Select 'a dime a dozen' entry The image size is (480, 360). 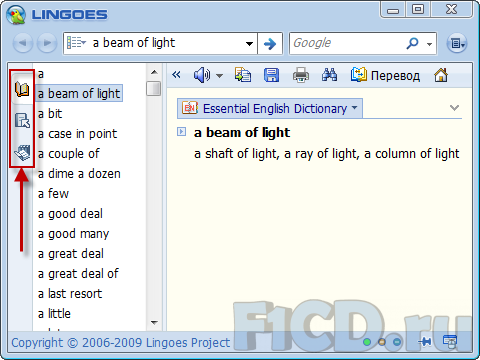[x=79, y=174]
